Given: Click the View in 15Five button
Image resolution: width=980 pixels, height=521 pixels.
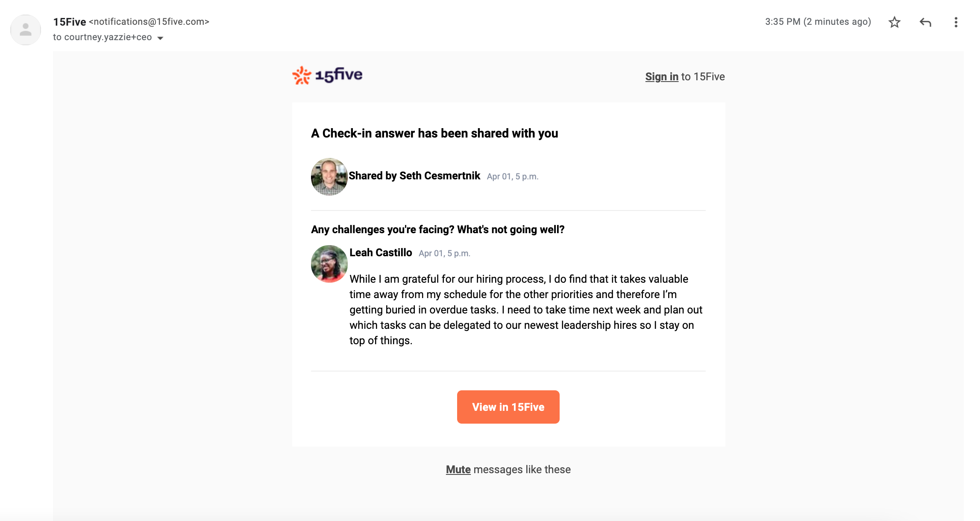Looking at the screenshot, I should click(508, 407).
